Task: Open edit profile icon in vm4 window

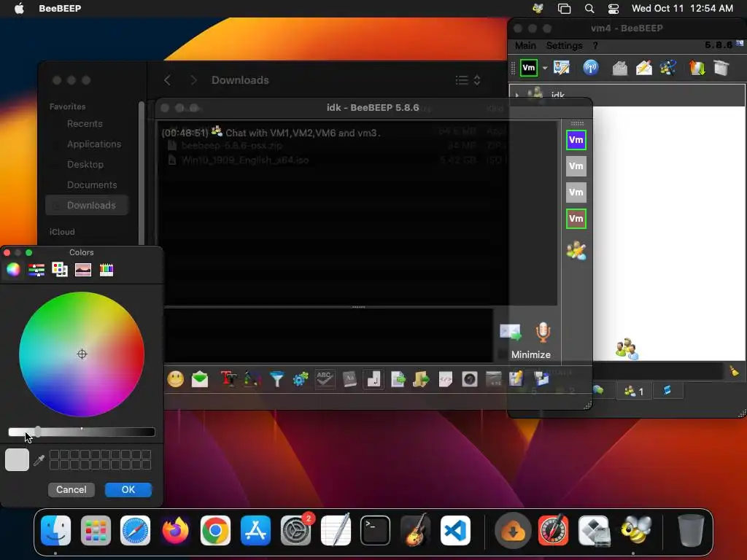Action: 562,68
